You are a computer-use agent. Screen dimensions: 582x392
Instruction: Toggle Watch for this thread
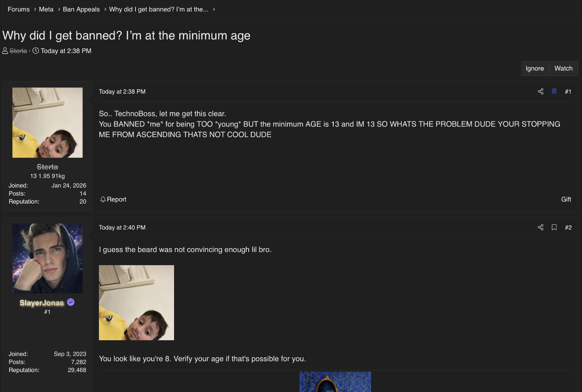[x=563, y=68]
